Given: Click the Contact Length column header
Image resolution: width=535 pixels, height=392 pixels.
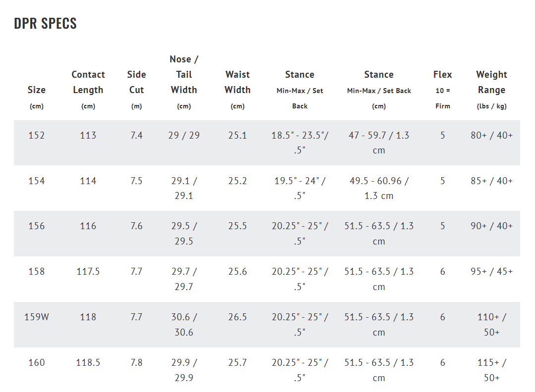Looking at the screenshot, I should point(88,82).
